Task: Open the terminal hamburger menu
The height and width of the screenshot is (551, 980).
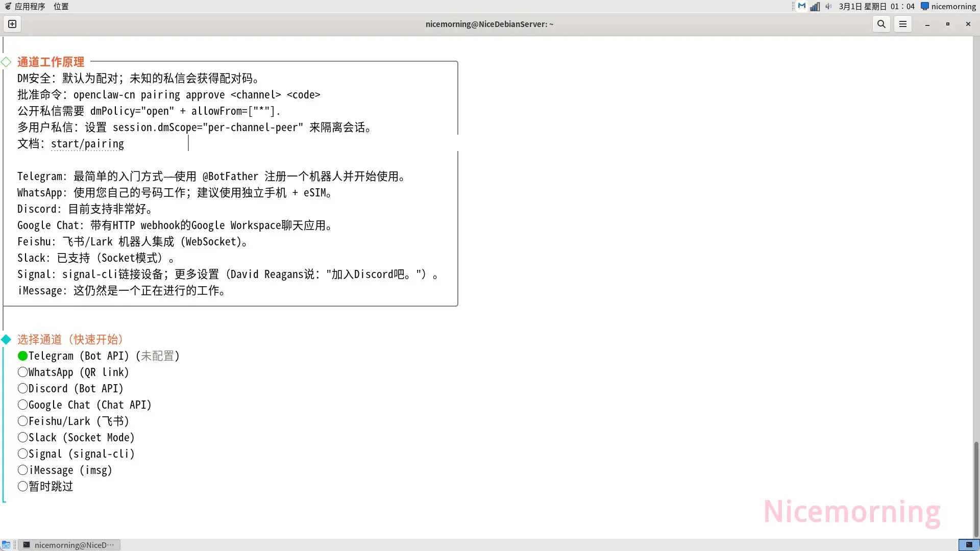Action: (x=902, y=24)
